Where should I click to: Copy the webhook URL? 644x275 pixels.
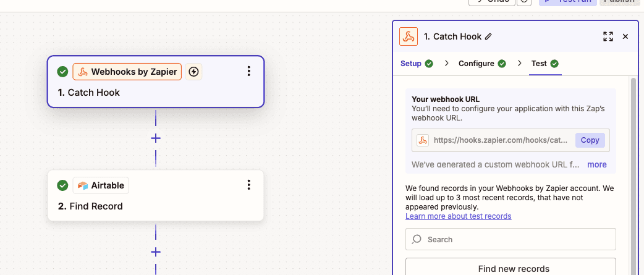tap(590, 140)
